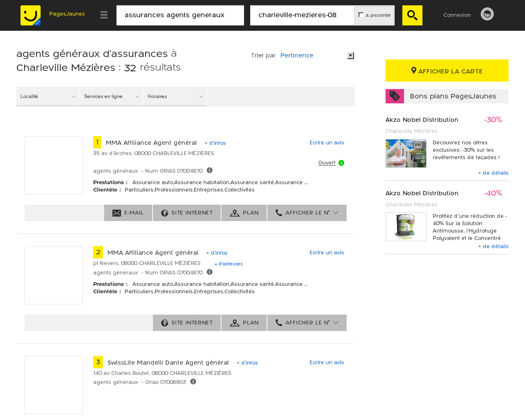Screen dimensions: 525x420
Task: Click the yellow search magnifier button
Action: tap(412, 15)
